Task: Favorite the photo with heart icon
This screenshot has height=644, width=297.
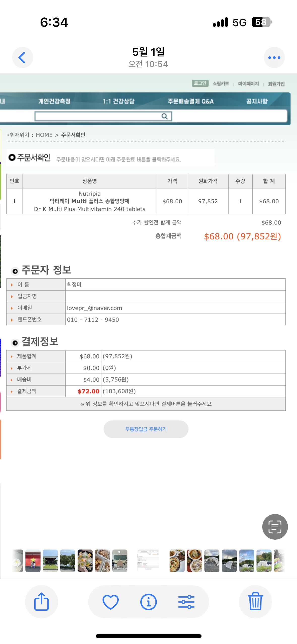Action: 110,601
